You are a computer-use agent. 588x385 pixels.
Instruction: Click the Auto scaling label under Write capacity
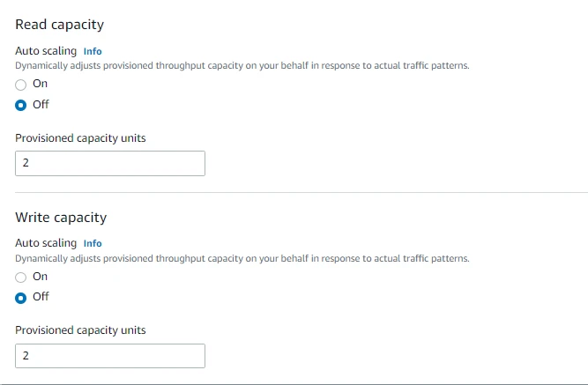coord(46,243)
